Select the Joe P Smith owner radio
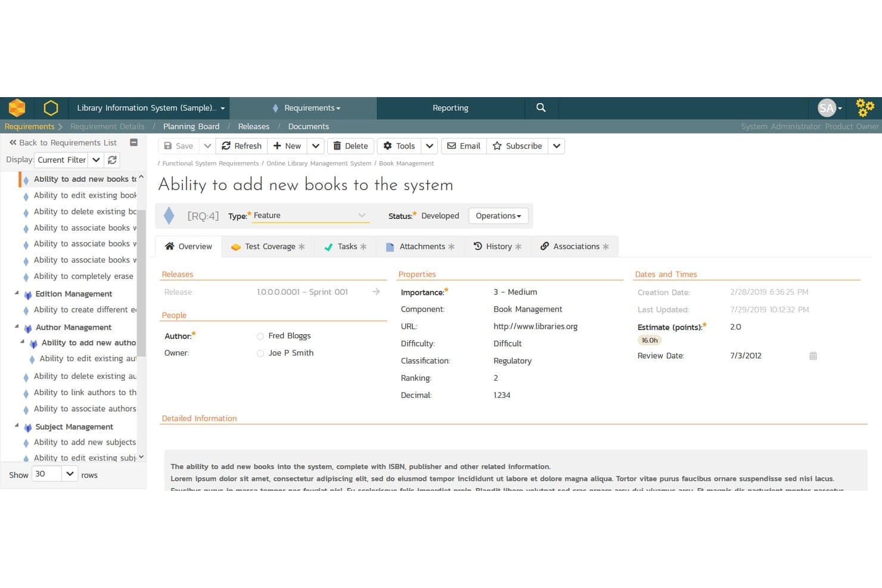The image size is (882, 588). 260,353
